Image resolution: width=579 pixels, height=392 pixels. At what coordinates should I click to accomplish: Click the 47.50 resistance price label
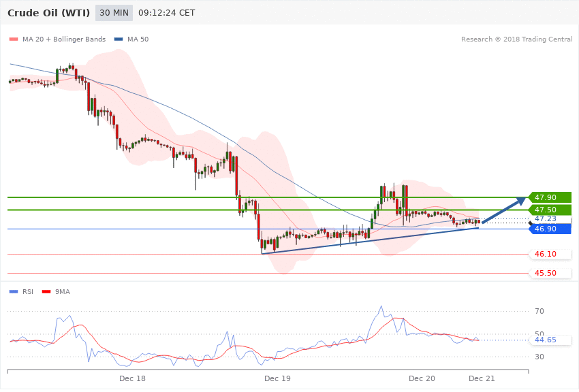(x=550, y=210)
